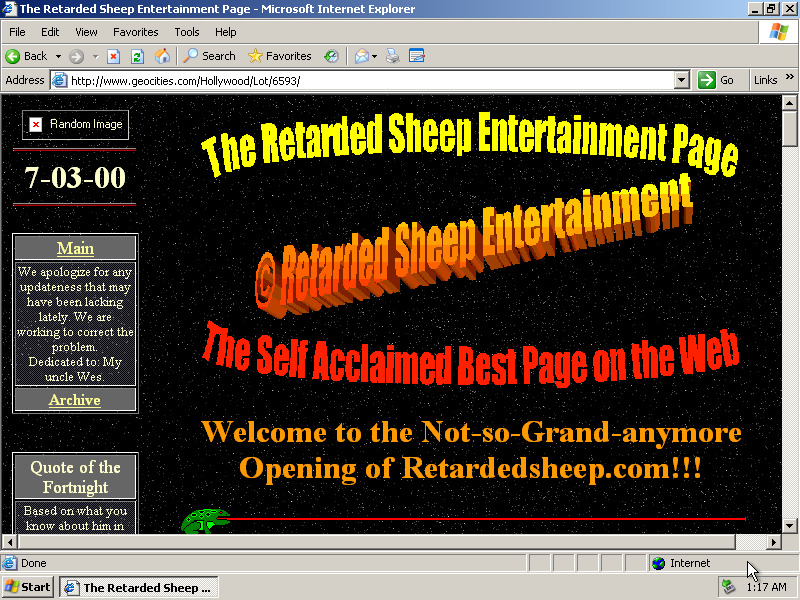This screenshot has height=600, width=800.
Task: Click the Edit page icon
Action: (416, 56)
